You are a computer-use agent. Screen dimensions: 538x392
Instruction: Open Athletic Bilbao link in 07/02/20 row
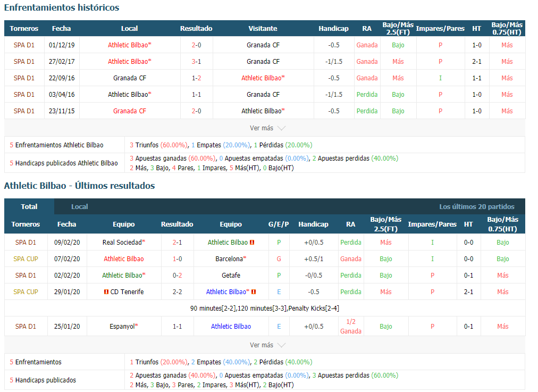(x=124, y=259)
